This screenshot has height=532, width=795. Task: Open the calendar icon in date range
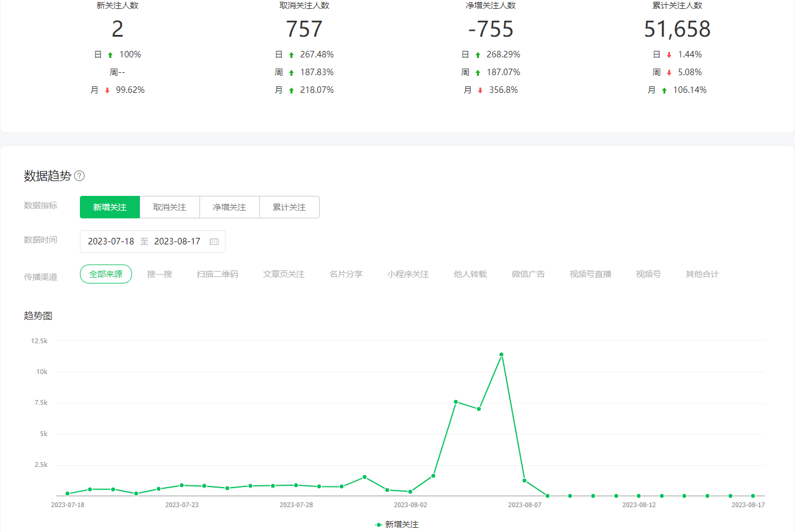[214, 241]
